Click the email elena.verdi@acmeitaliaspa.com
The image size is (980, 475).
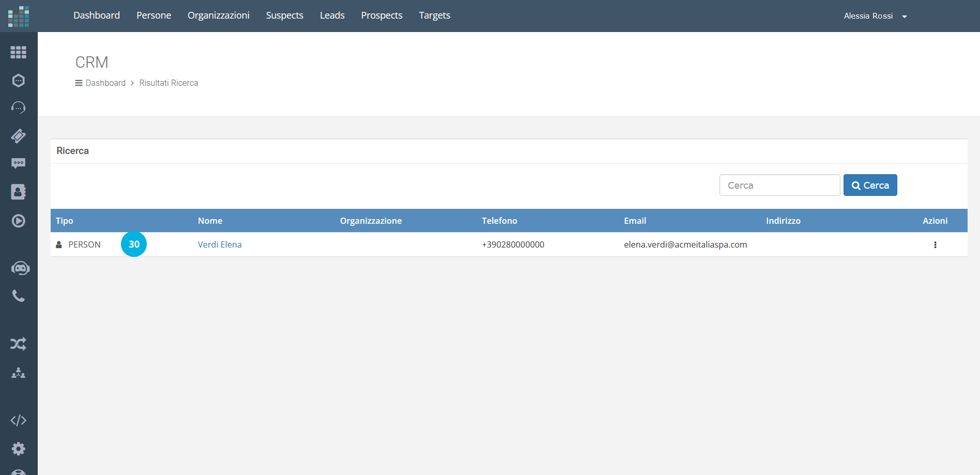pos(685,244)
